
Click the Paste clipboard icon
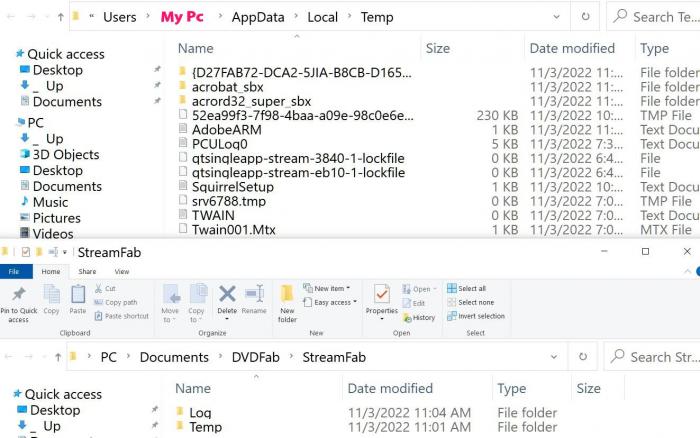tap(78, 294)
